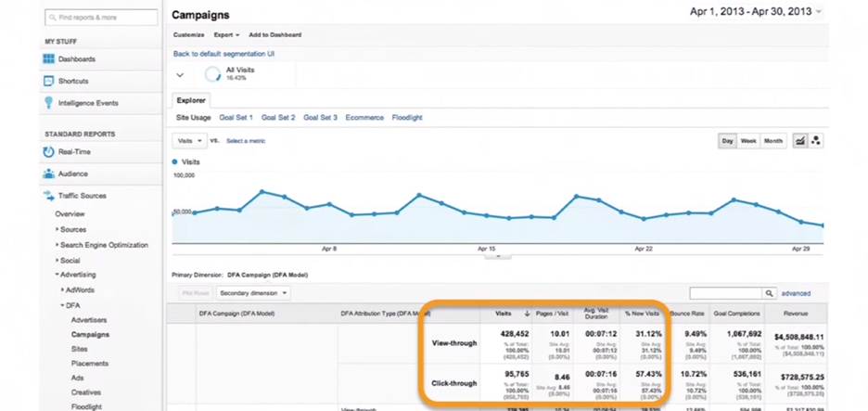Open the date range picker

pyautogui.click(x=757, y=12)
